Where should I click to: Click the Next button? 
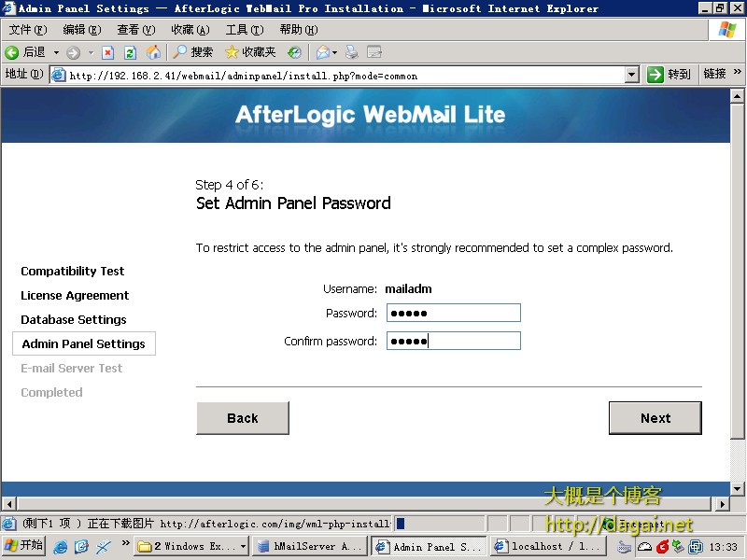(655, 418)
